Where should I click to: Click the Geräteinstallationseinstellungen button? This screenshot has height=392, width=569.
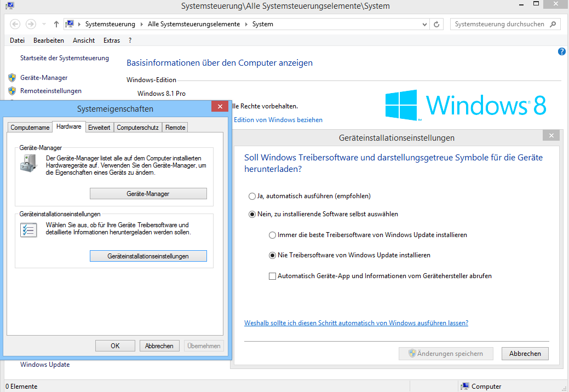point(148,256)
